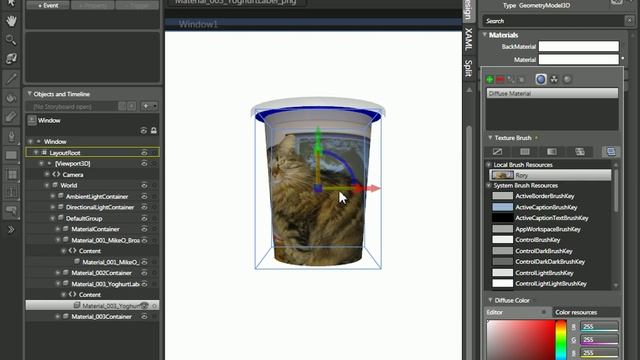The width and height of the screenshot is (640, 360).
Task: Select the Tile brush icon
Action: (580, 152)
